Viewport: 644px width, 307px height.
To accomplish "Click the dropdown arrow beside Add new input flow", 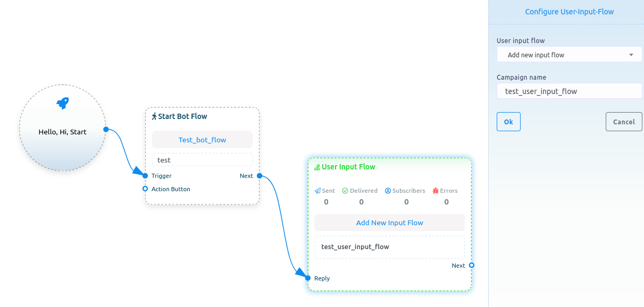I will (631, 55).
